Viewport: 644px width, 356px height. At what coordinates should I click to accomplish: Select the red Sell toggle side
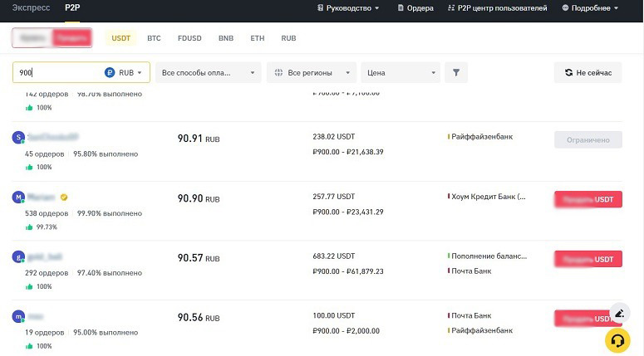[x=71, y=38]
